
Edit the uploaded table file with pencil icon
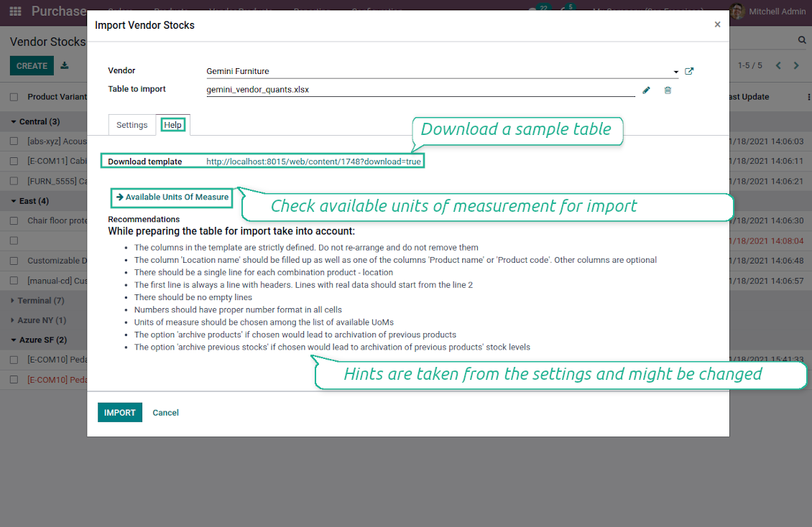pyautogui.click(x=646, y=90)
